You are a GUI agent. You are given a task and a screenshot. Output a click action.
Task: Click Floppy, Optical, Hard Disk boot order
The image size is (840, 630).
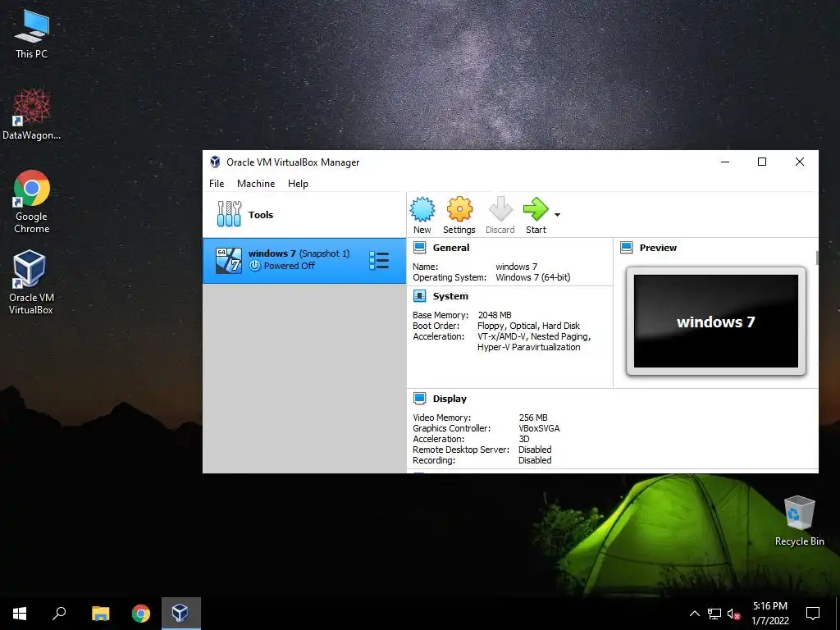(x=528, y=326)
